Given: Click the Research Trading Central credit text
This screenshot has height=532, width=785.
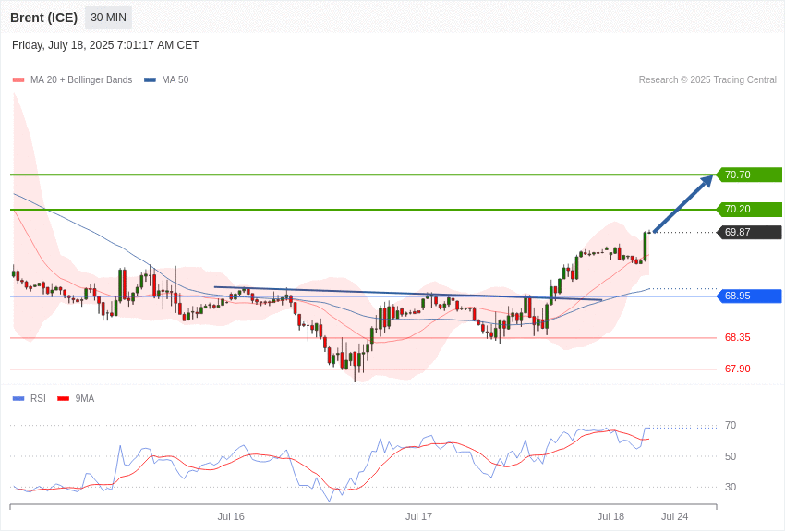Looking at the screenshot, I should [707, 80].
